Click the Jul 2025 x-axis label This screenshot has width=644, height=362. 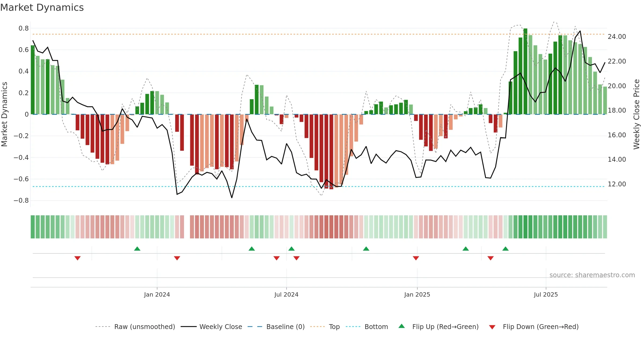click(546, 294)
